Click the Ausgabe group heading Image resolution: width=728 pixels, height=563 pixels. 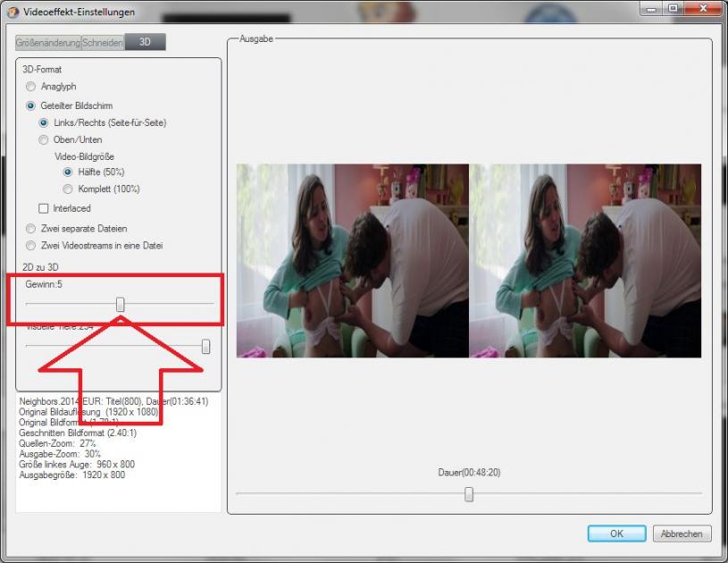tap(255, 39)
